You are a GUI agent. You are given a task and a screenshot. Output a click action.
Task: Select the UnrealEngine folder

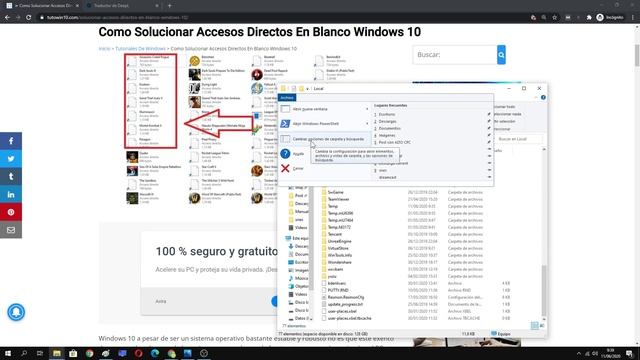pos(339,241)
